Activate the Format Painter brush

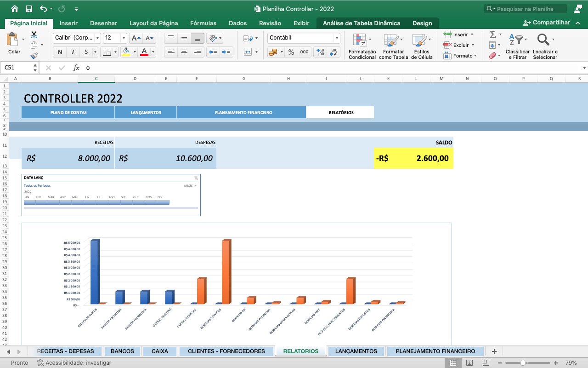coord(34,56)
